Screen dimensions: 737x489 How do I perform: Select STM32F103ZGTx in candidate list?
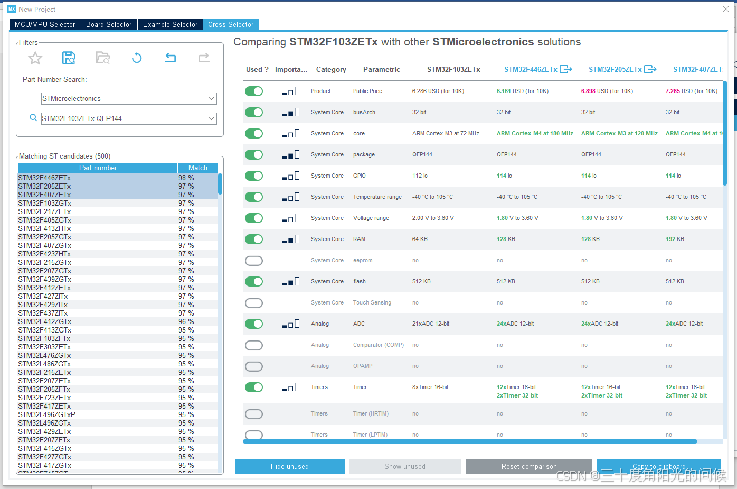(118, 203)
